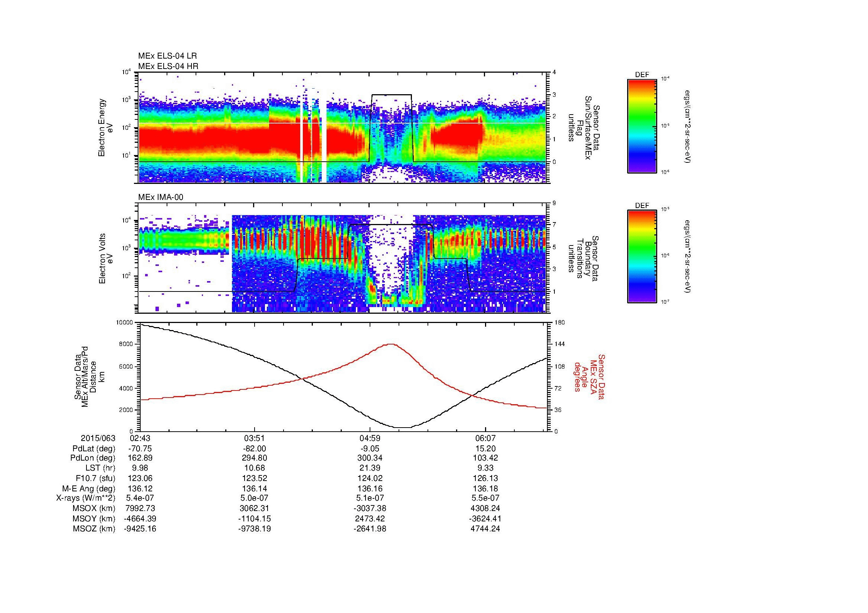
Task: Click the 'MEx Alt/Mars/Pd Distance km' axis label
Action: (x=89, y=377)
